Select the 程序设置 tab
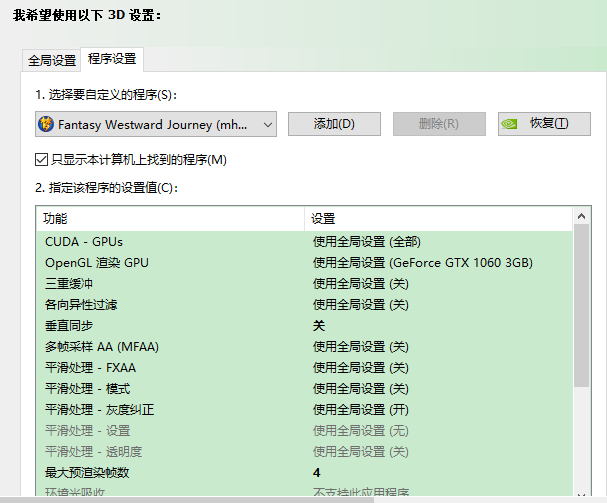The height and width of the screenshot is (503, 607). tap(112, 59)
